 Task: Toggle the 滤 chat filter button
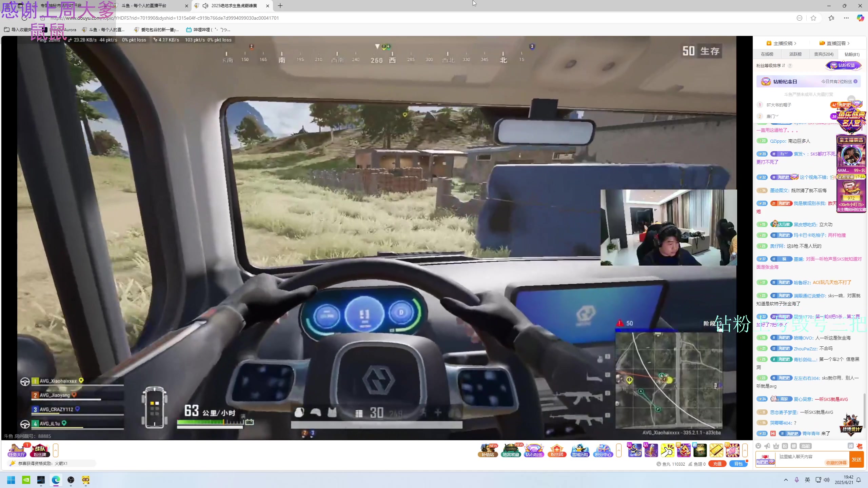[850, 446]
